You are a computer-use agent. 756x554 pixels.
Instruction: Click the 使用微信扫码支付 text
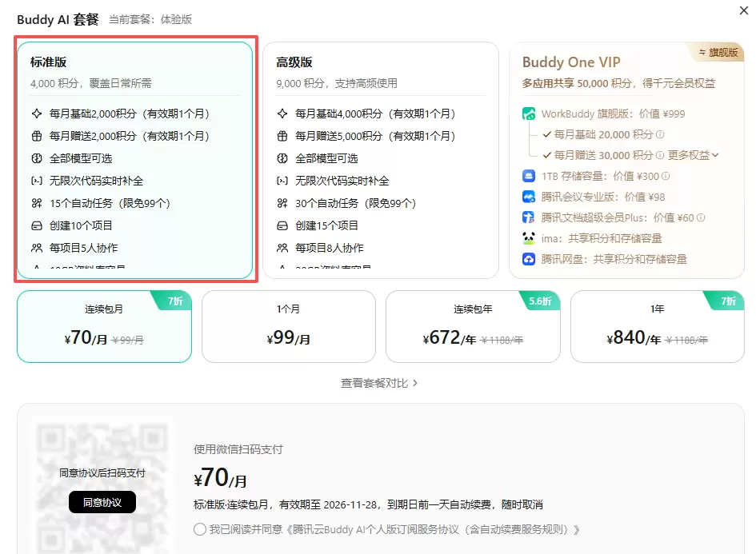click(x=238, y=449)
